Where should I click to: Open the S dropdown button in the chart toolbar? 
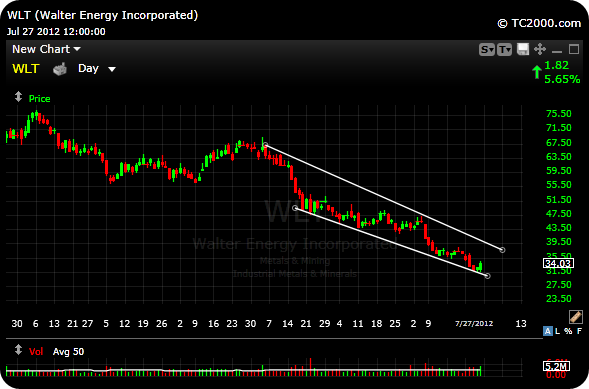486,49
